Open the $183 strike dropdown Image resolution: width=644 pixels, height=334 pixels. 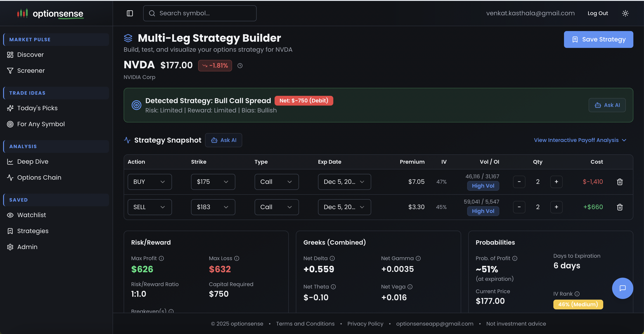213,207
